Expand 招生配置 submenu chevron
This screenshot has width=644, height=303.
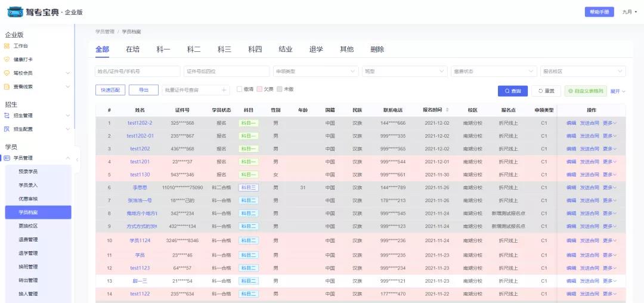tap(68, 129)
